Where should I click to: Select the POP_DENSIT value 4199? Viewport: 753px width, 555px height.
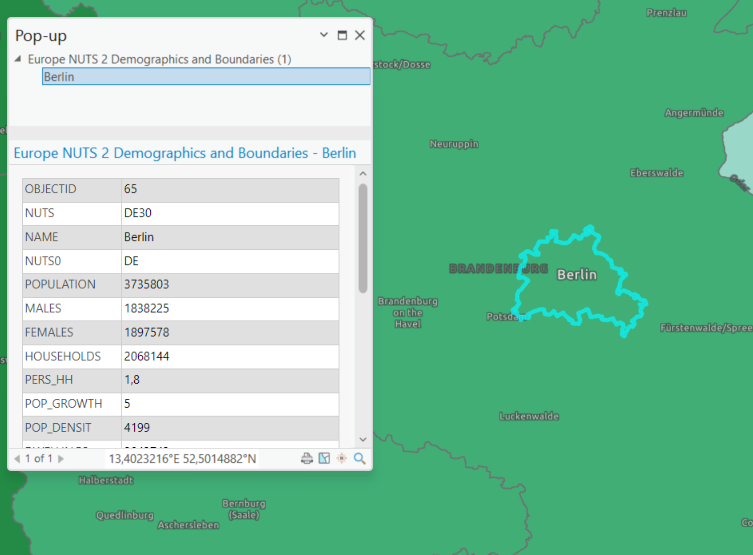tap(137, 427)
